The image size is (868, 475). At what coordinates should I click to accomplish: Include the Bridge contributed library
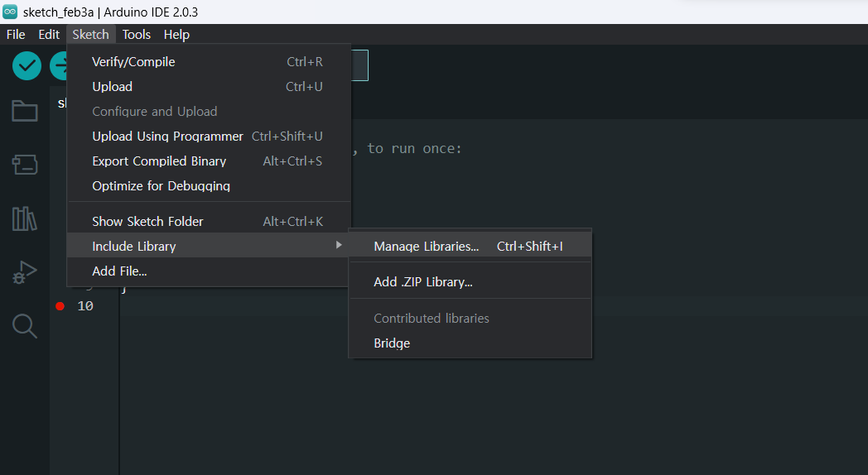[470, 343]
